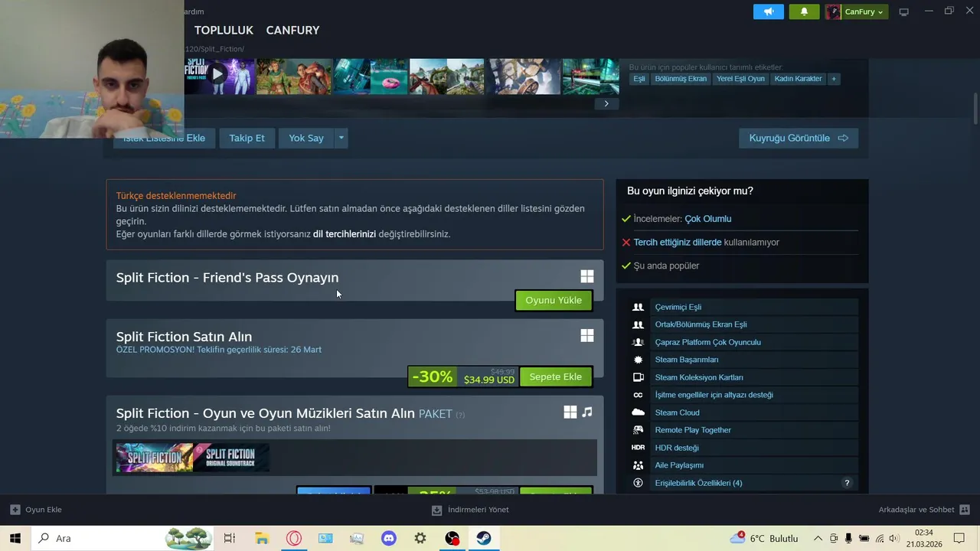Add Split Fiction to cart with Sepete Ekle

(x=556, y=377)
